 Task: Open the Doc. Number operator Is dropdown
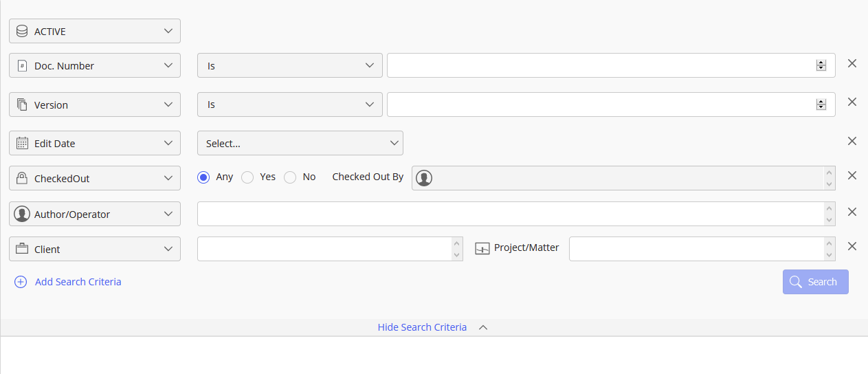point(289,65)
